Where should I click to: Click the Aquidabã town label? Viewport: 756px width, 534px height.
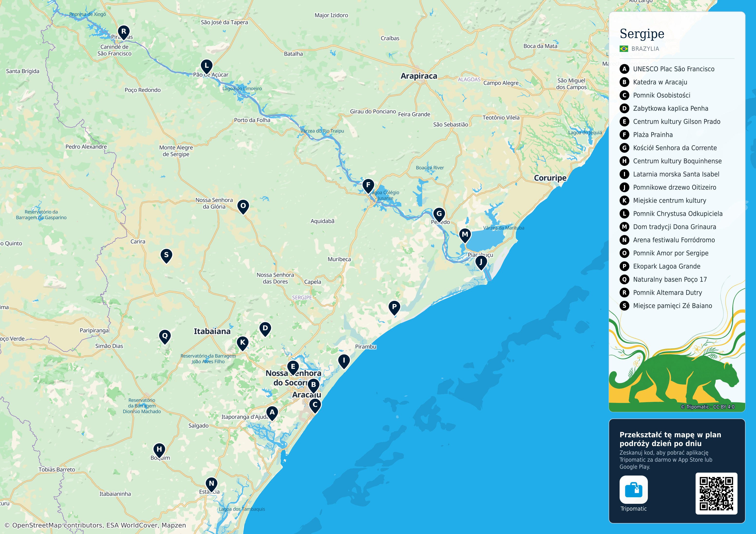[x=322, y=221]
